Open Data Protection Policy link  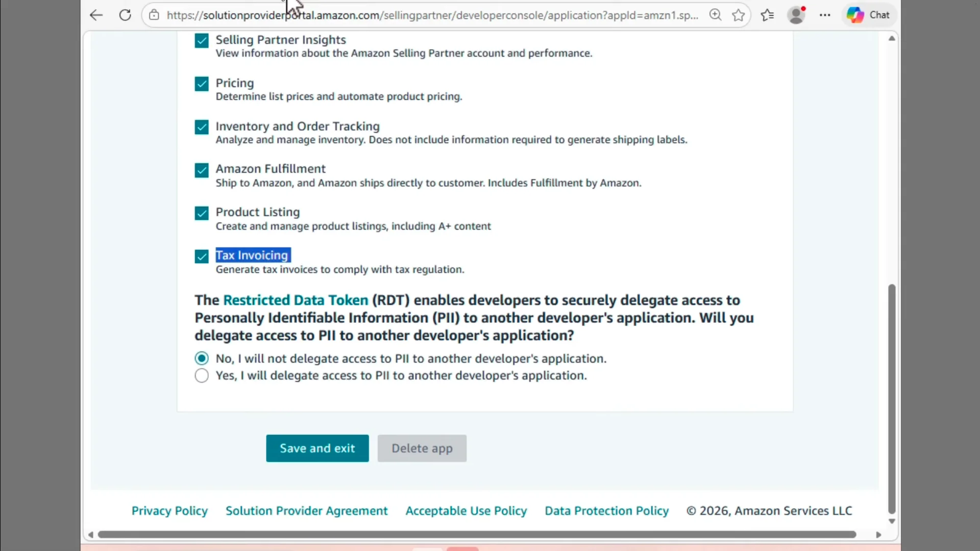pos(606,511)
